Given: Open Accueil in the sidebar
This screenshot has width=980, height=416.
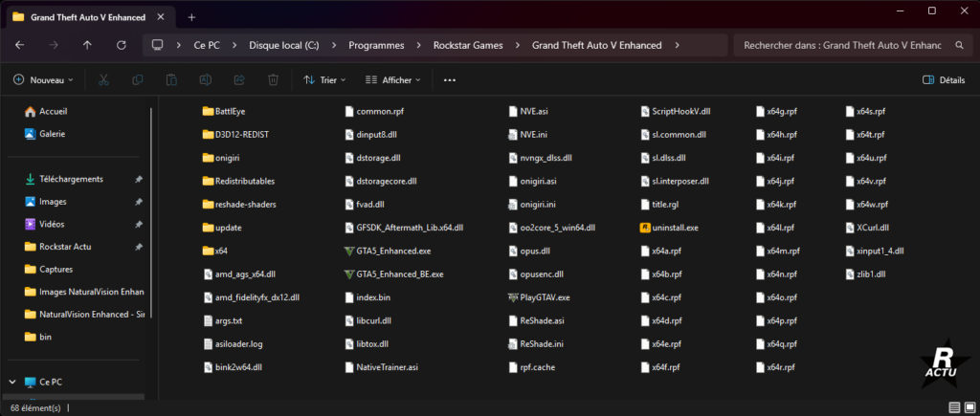Looking at the screenshot, I should coord(46,111).
